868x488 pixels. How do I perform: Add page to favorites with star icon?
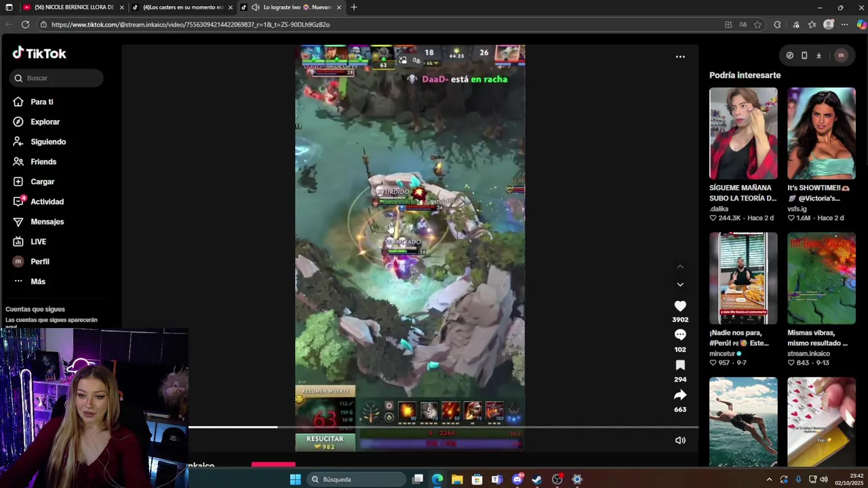pyautogui.click(x=757, y=24)
